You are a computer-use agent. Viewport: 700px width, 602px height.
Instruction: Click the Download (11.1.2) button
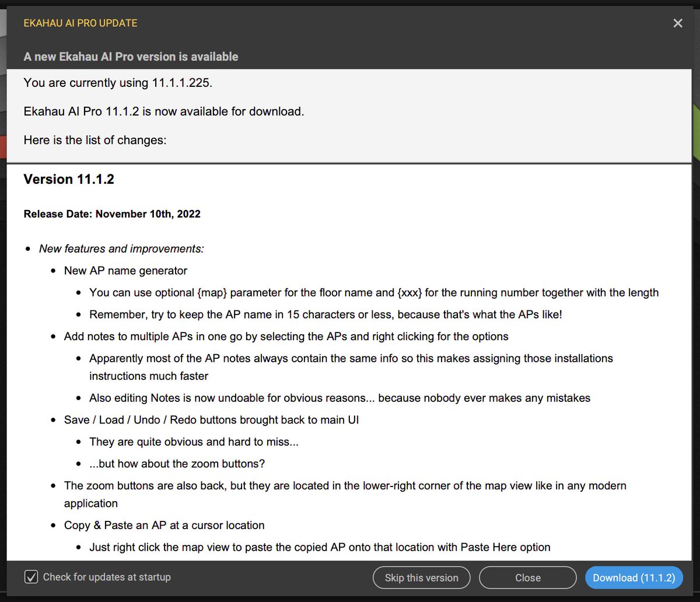[x=633, y=577]
